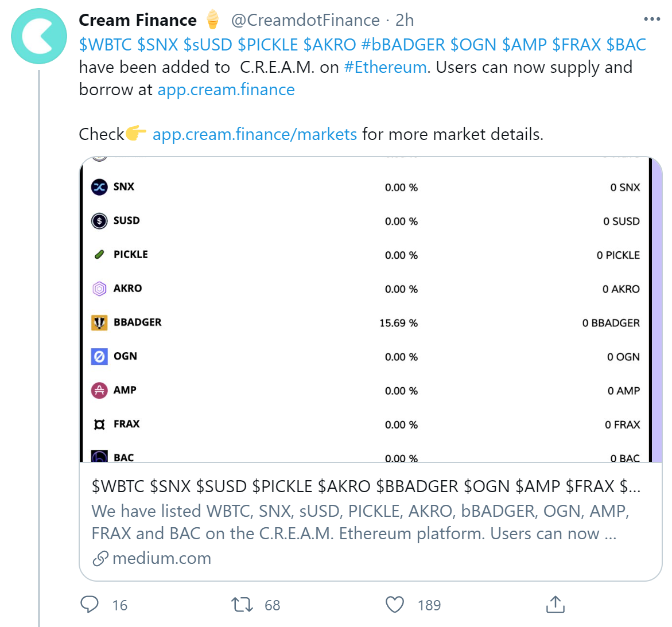
Task: Share the tweet via share icon
Action: 556,604
